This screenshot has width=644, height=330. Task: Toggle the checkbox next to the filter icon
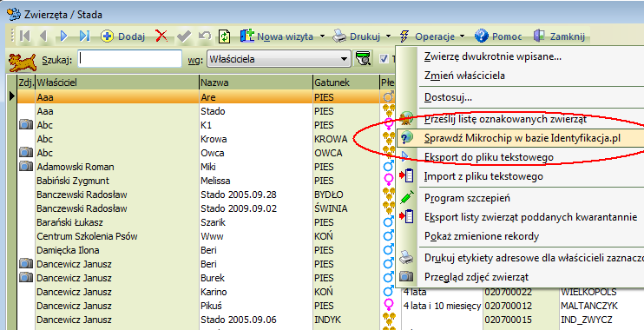click(384, 59)
